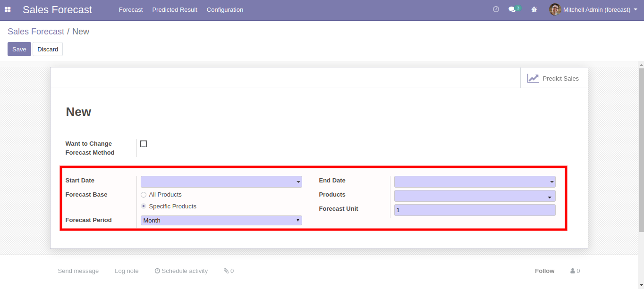
Task: Select the Specific Products radio option
Action: pos(144,206)
